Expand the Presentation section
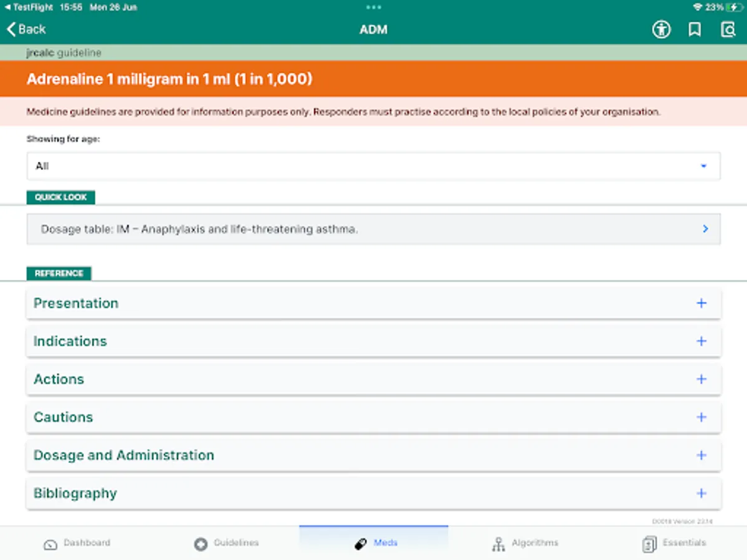Screen dimensions: 747x560 374,303
